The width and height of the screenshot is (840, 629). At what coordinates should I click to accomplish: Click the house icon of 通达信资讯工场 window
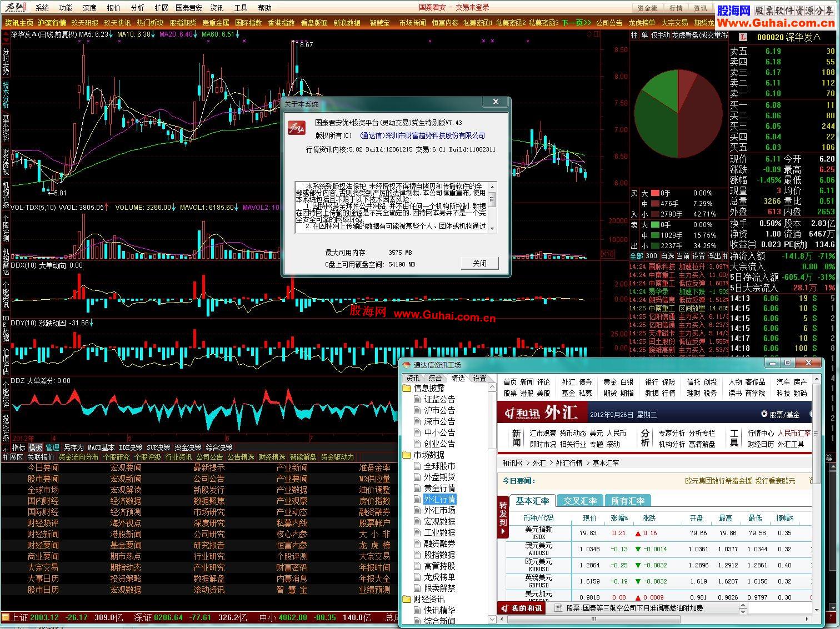(406, 365)
